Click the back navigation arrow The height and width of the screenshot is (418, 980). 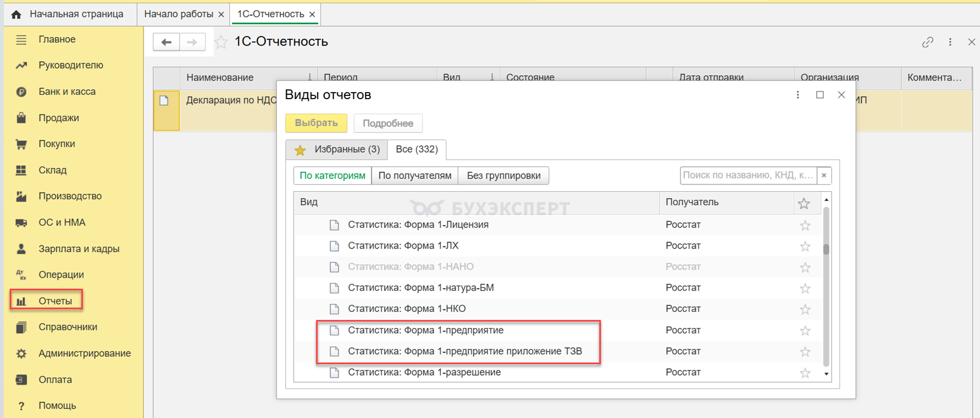[x=166, y=42]
